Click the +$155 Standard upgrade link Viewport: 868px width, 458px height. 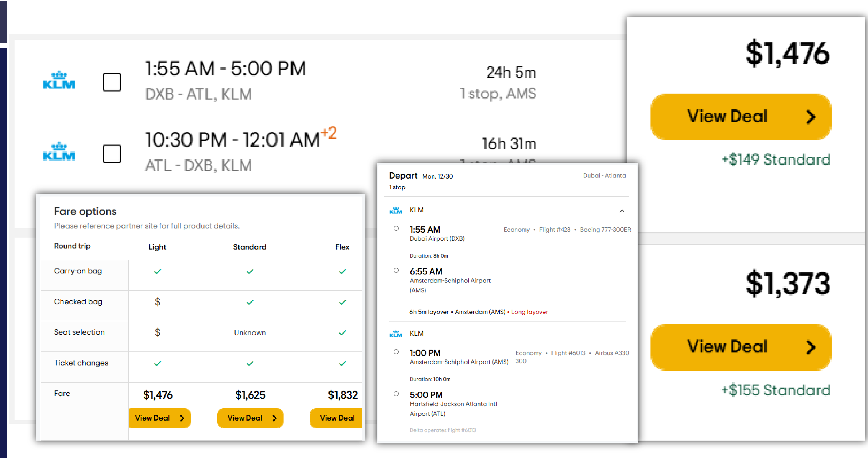pyautogui.click(x=775, y=390)
